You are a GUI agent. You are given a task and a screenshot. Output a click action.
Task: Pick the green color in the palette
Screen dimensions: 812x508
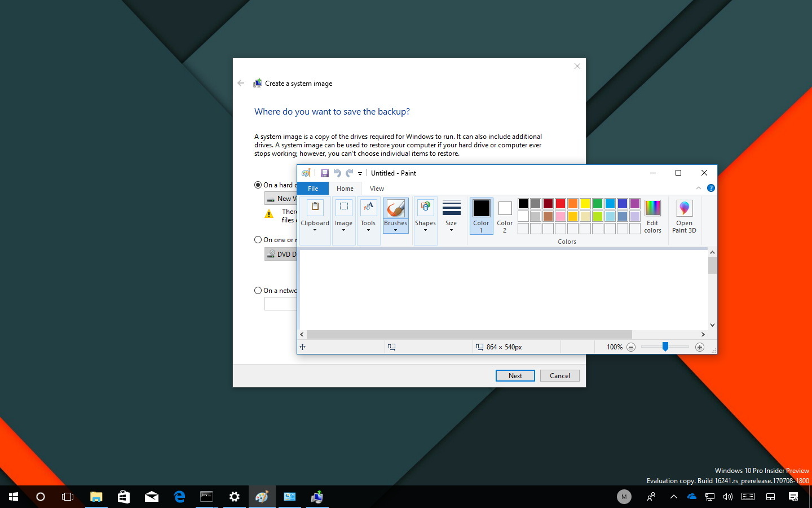[x=598, y=204]
